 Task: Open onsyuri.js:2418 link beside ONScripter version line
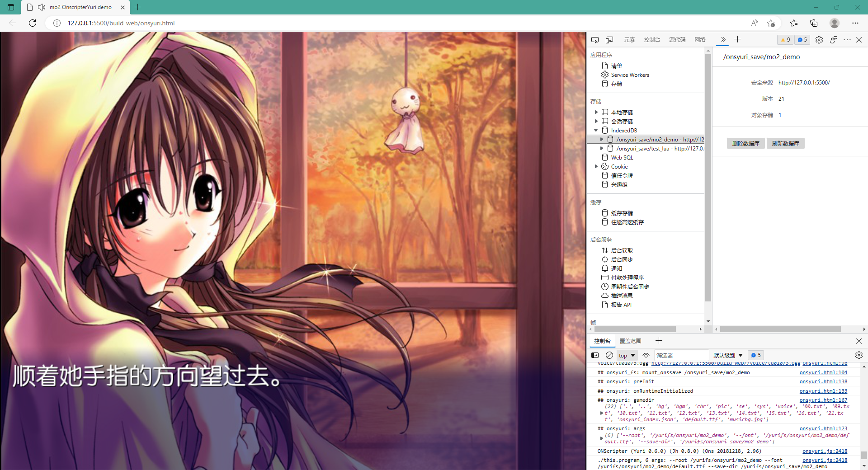(825, 451)
